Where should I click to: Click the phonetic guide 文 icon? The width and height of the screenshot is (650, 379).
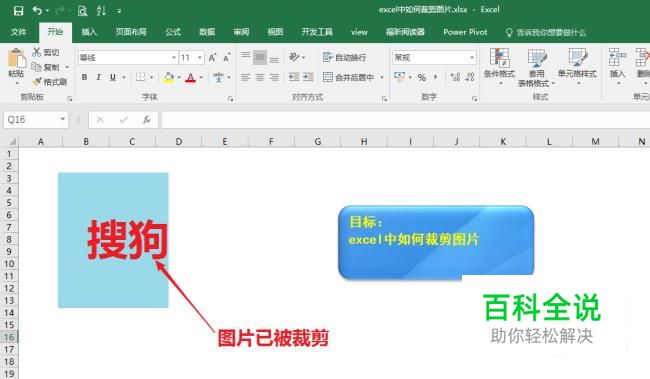click(218, 77)
